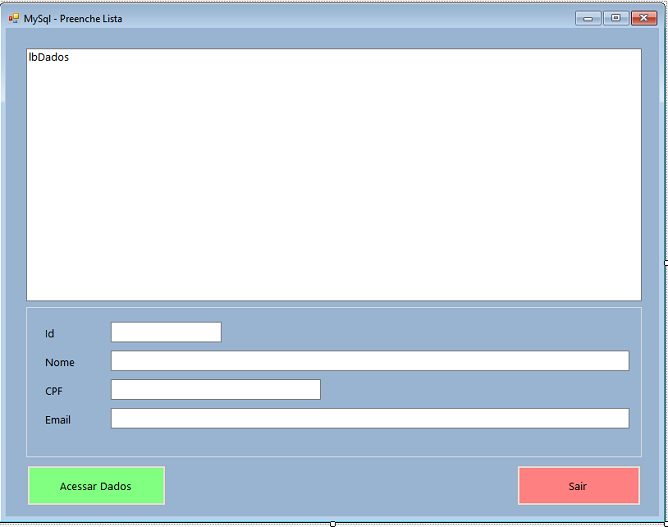Select the lbDados list box
Viewport: 668px width, 527px height.
click(x=334, y=175)
